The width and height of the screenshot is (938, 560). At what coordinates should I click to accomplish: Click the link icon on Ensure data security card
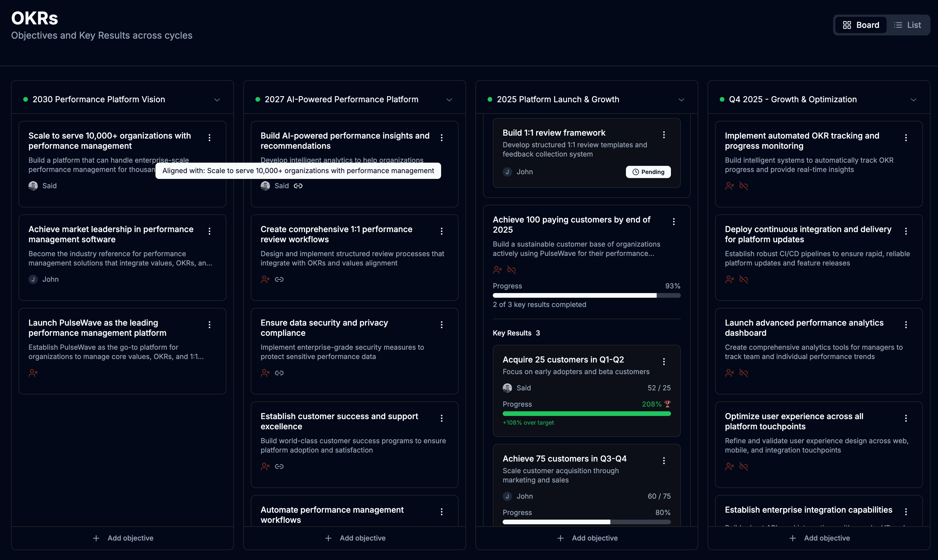[279, 373]
